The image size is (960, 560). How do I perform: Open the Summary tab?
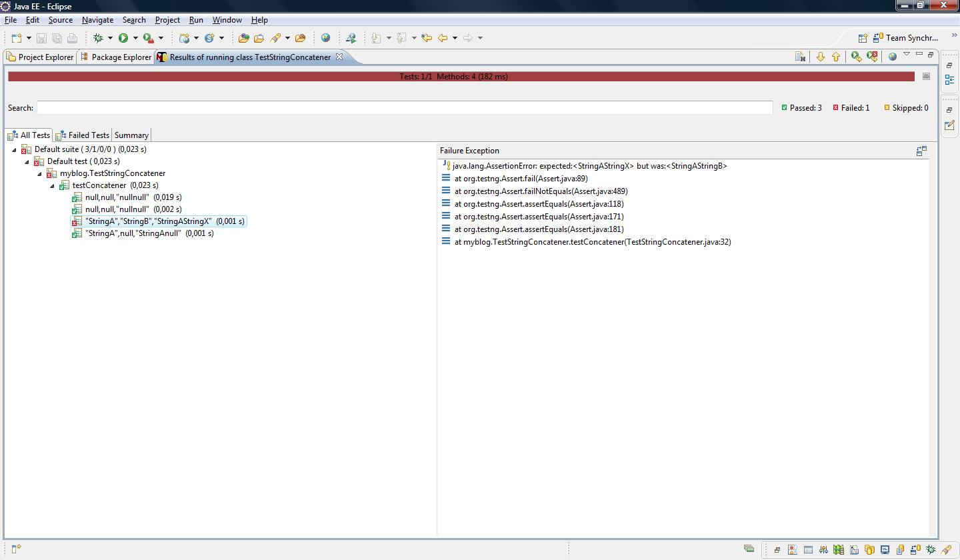click(131, 135)
